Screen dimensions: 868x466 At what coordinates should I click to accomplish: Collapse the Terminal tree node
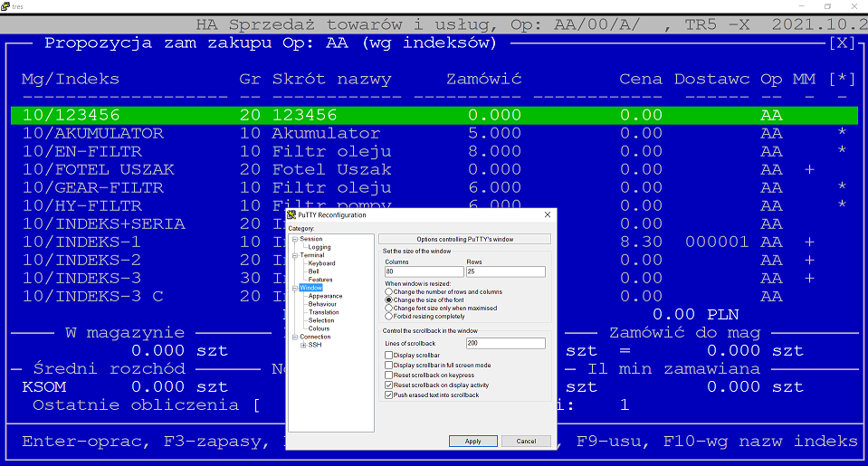tap(295, 256)
